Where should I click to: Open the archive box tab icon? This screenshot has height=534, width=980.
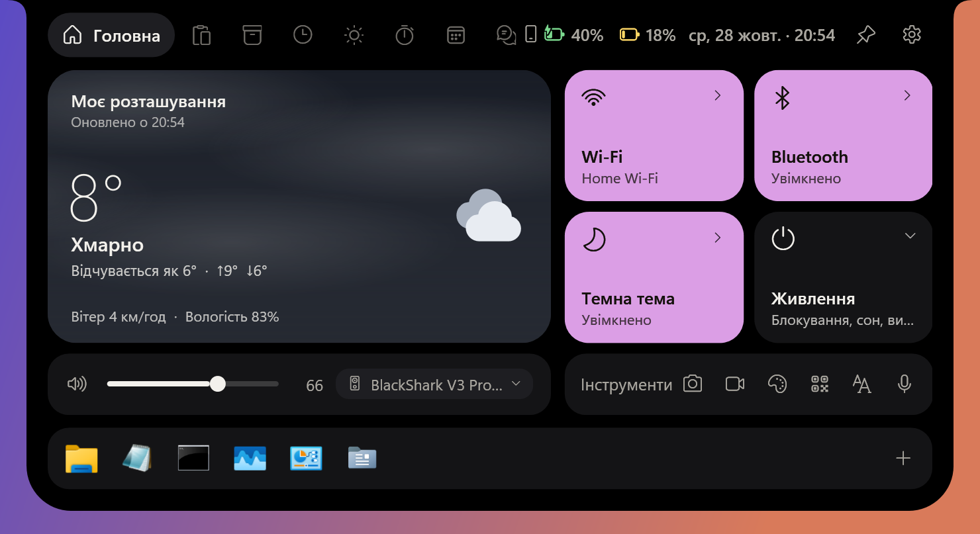click(252, 35)
